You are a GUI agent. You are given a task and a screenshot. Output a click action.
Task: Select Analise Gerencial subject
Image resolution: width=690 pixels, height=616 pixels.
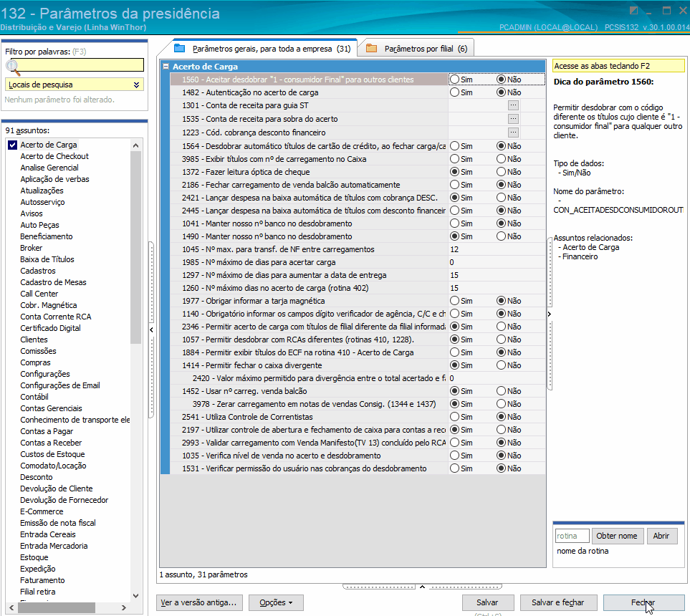point(49,168)
